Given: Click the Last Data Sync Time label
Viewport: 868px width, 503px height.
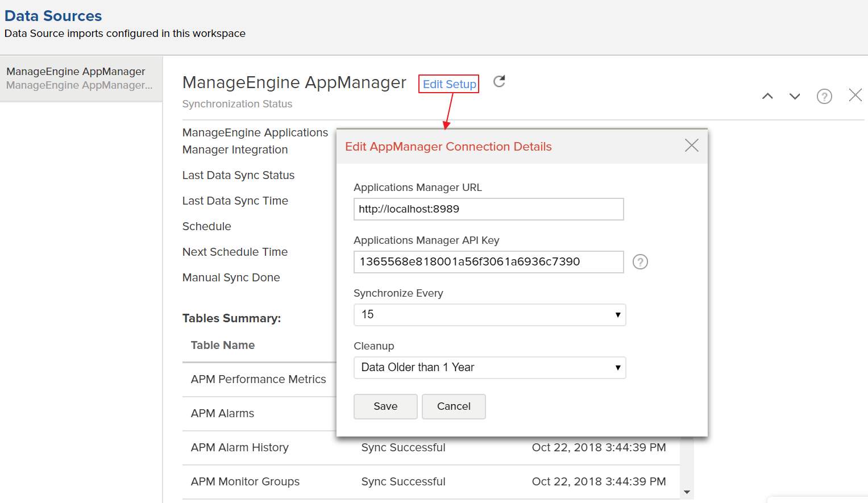Looking at the screenshot, I should 235,201.
